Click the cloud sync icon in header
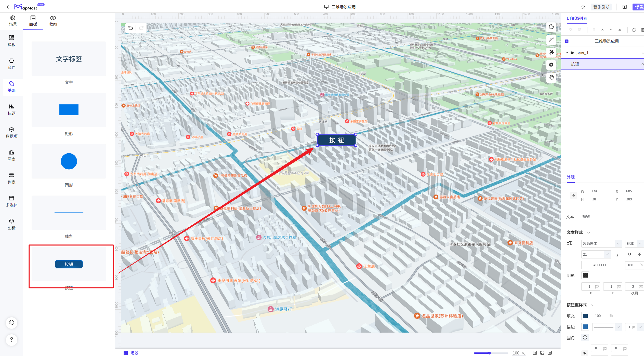This screenshot has width=644, height=356. point(583,7)
